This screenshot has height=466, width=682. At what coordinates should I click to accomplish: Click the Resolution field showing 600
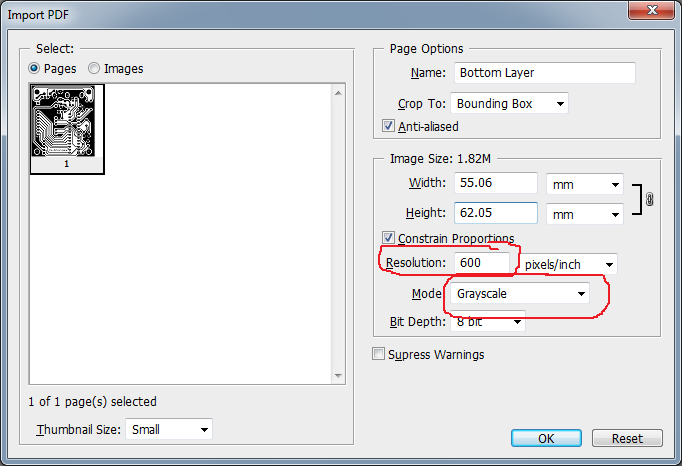pyautogui.click(x=481, y=263)
